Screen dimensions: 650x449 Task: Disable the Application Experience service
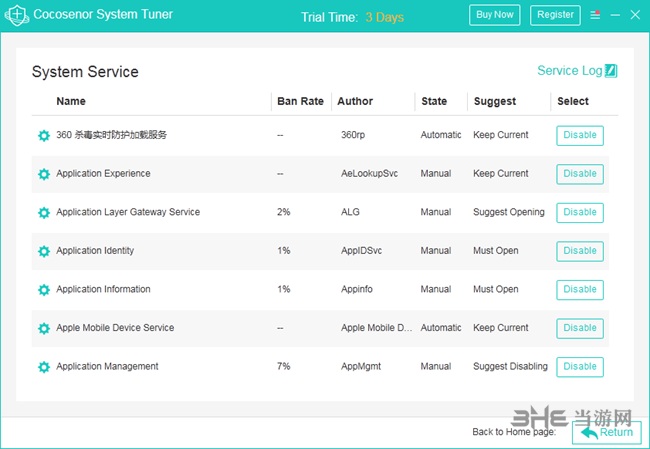(580, 174)
